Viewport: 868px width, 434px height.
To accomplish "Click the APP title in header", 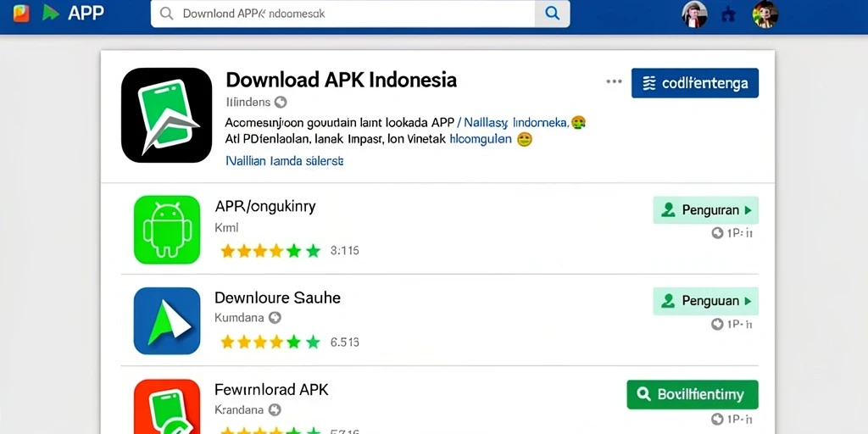I will (x=86, y=14).
